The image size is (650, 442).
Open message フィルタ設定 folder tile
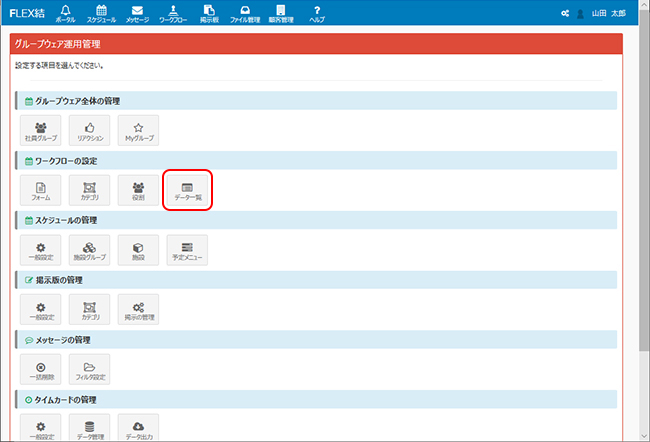coord(90,369)
